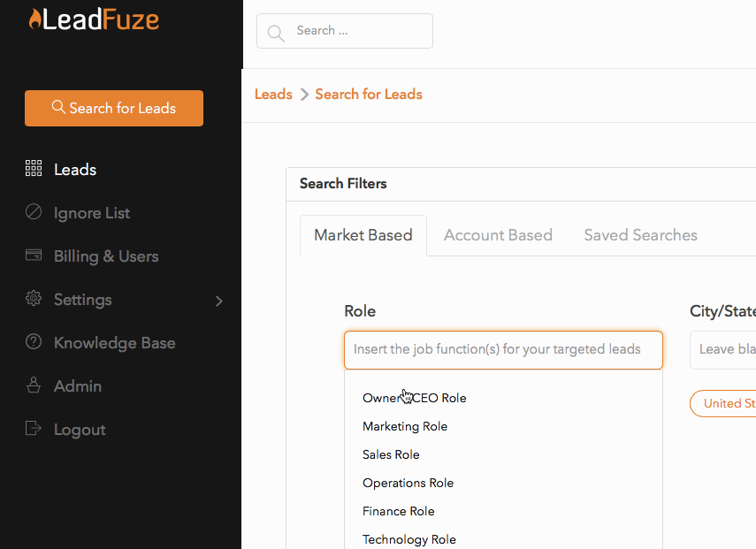Click the Billing & Users card icon

click(x=34, y=255)
